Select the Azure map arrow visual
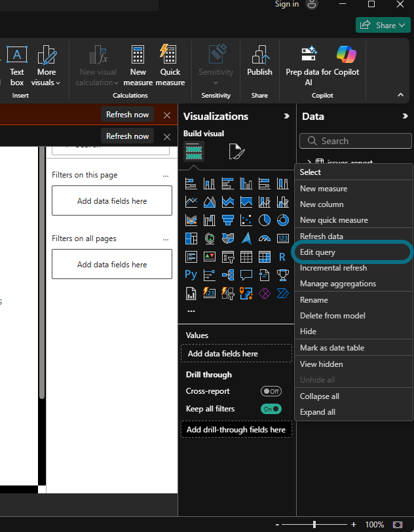 [246, 238]
